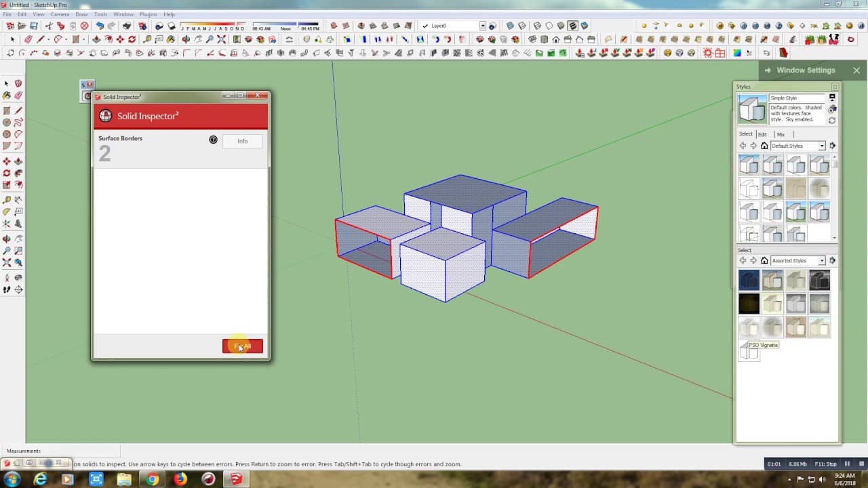Open the Default Styles dropdown
The image size is (868, 488).
822,146
